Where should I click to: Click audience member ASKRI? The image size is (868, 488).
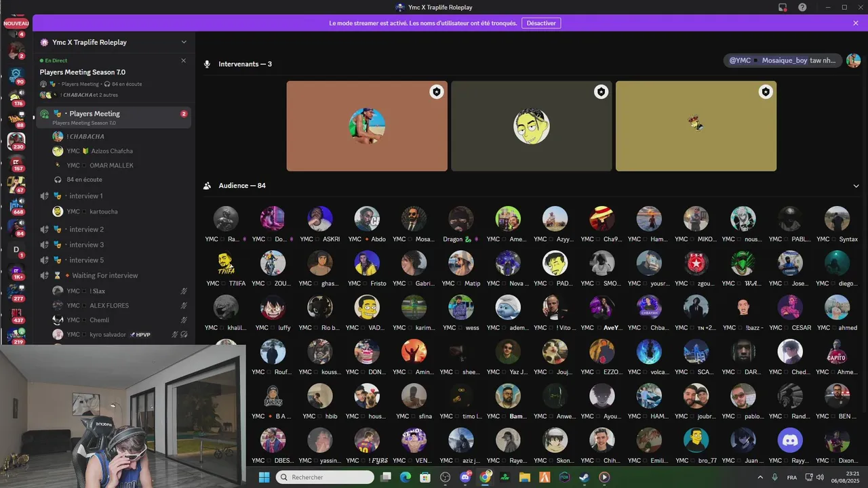pyautogui.click(x=320, y=224)
